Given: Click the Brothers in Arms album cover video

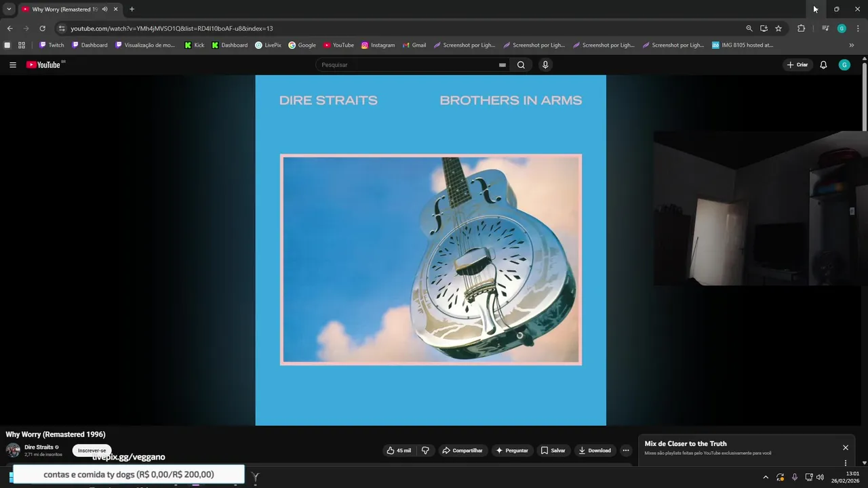Looking at the screenshot, I should (431, 250).
